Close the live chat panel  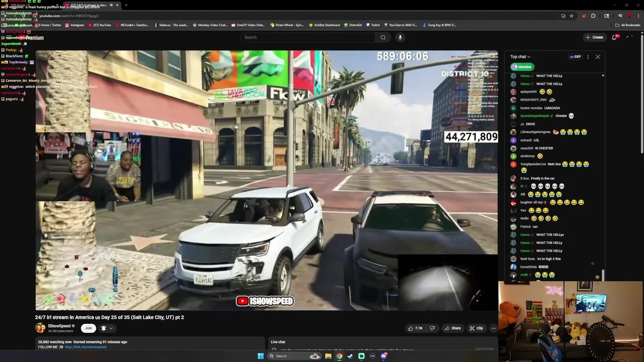click(598, 57)
